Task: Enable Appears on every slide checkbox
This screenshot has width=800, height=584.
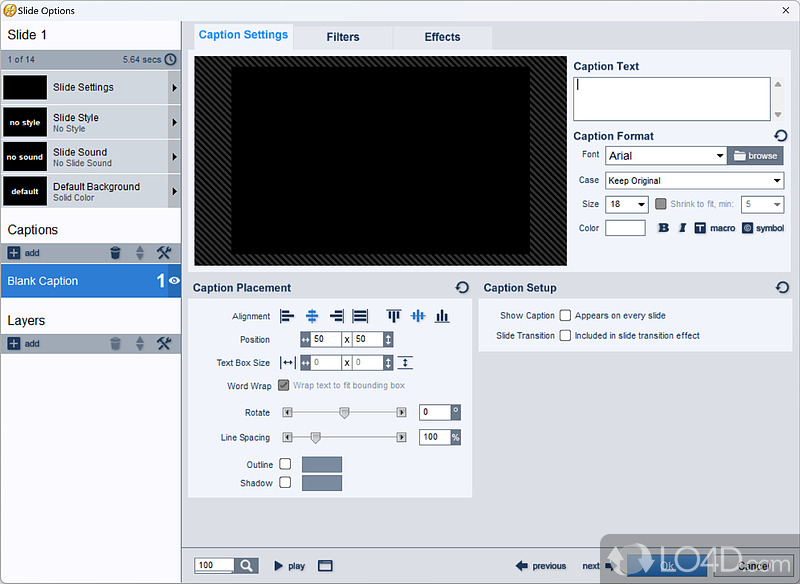Action: (x=565, y=315)
